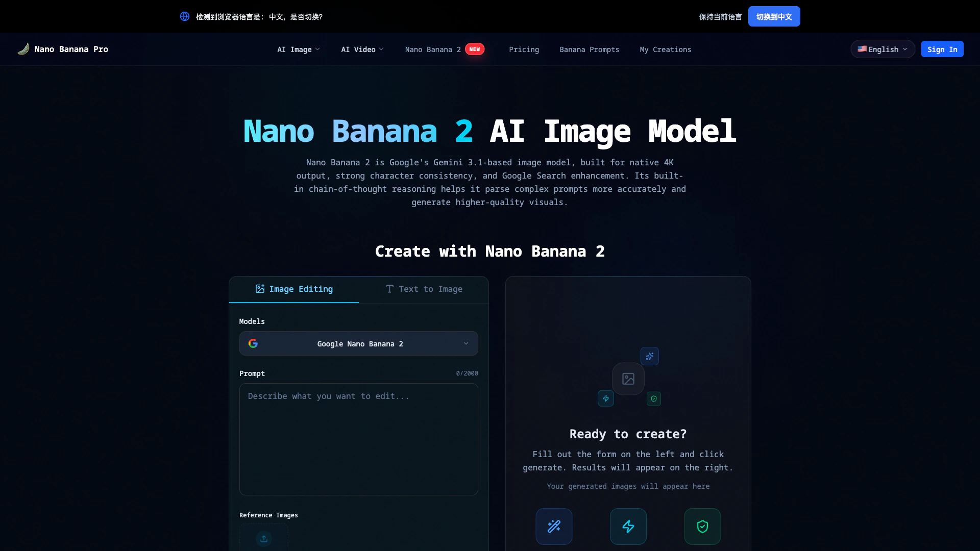Click the small sparkles icon above placeholder
The height and width of the screenshot is (551, 980).
coord(649,356)
